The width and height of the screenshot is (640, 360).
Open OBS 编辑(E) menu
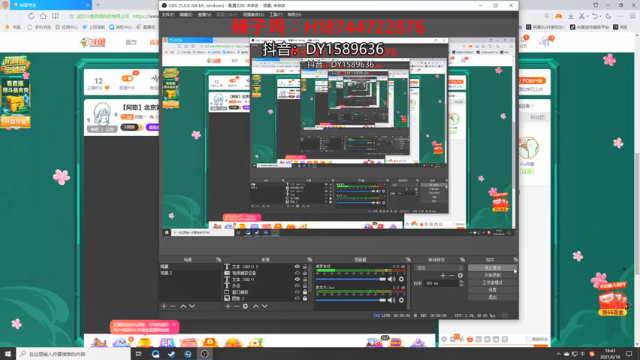(186, 15)
